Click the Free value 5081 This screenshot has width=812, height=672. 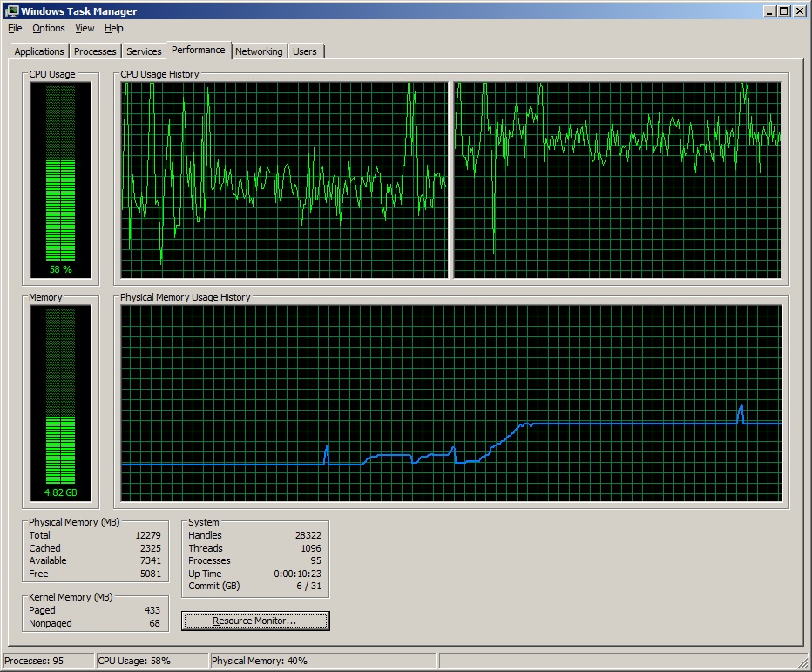coord(150,574)
